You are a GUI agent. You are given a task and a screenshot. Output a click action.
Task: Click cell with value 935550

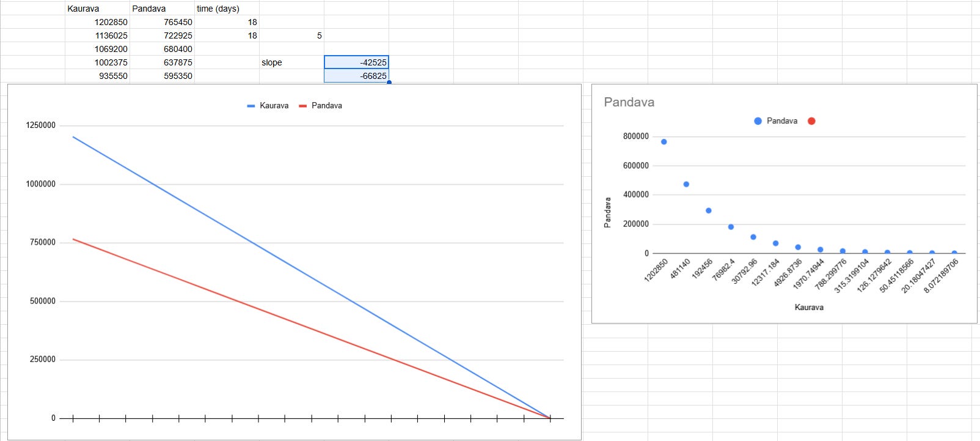click(x=97, y=76)
